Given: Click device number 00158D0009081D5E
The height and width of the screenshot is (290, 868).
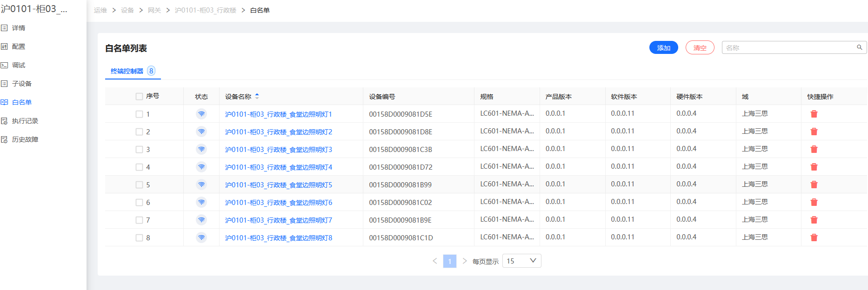Looking at the screenshot, I should coord(401,114).
